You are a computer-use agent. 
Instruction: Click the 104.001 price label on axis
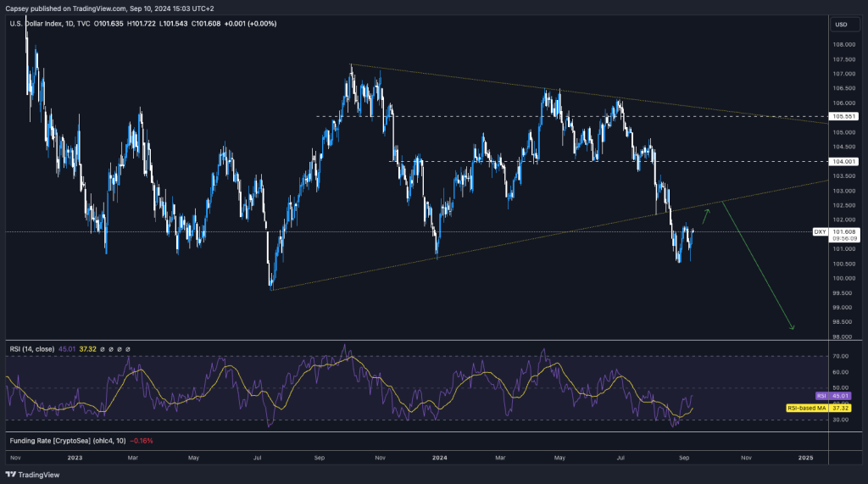point(846,161)
